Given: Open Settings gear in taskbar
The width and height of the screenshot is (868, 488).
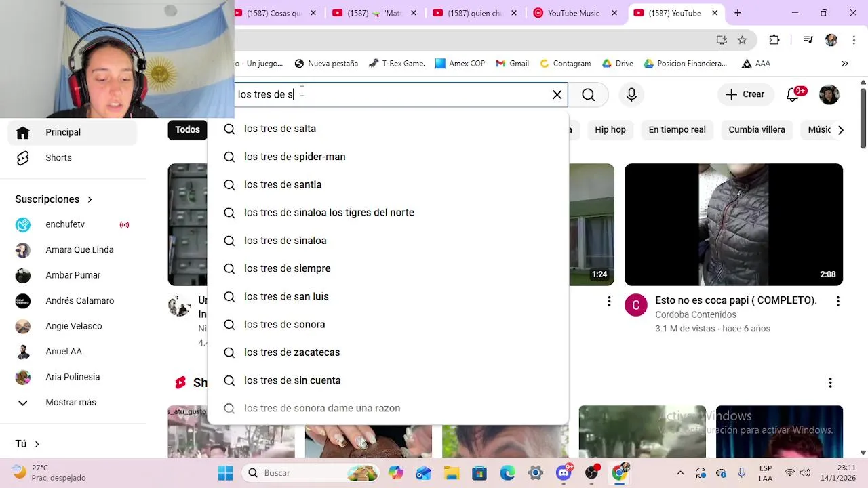Looking at the screenshot, I should [x=535, y=473].
